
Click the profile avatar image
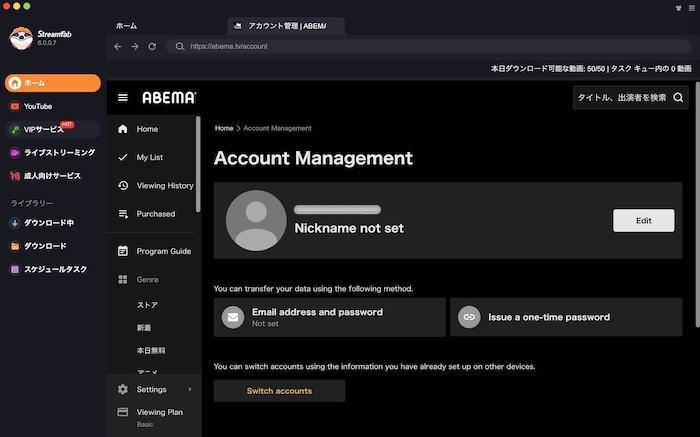(x=256, y=221)
